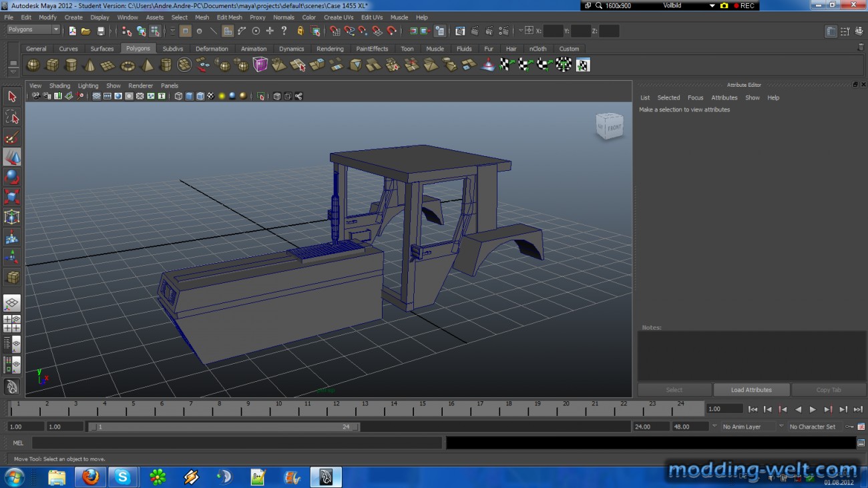Toggle Attribute Editor sidebar button
868x488 pixels.
831,31
